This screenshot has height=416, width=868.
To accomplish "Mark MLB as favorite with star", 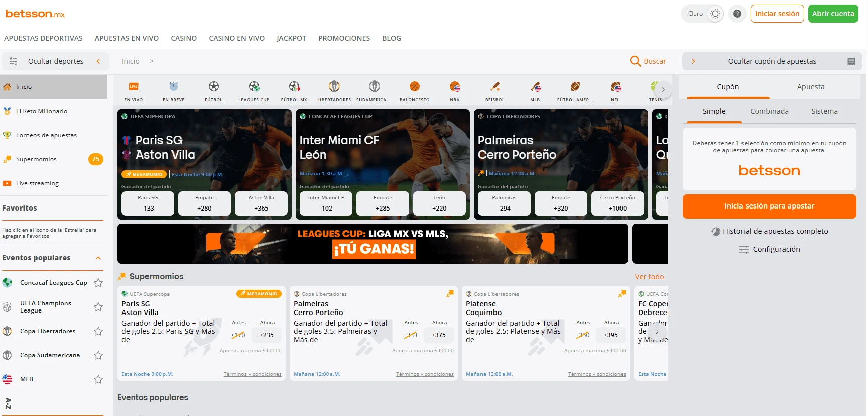I will pyautogui.click(x=98, y=379).
